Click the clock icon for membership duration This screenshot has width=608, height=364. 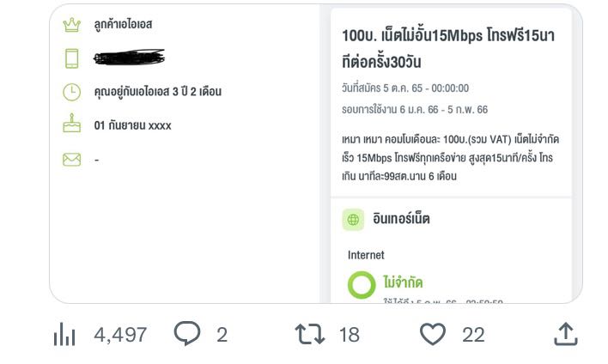click(71, 91)
